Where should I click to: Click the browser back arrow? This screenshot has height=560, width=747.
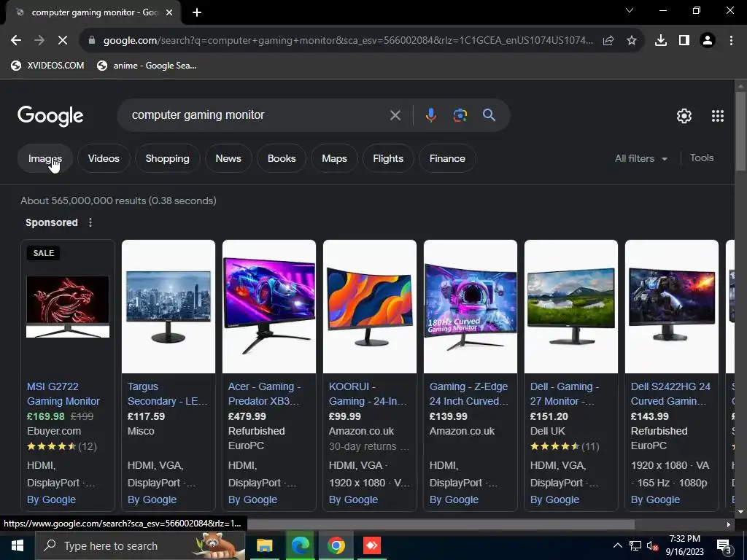pyautogui.click(x=16, y=41)
